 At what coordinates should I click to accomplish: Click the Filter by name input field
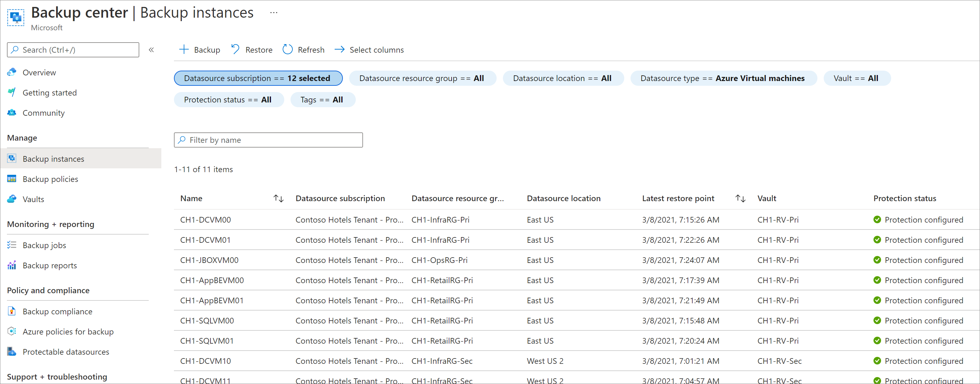tap(268, 139)
